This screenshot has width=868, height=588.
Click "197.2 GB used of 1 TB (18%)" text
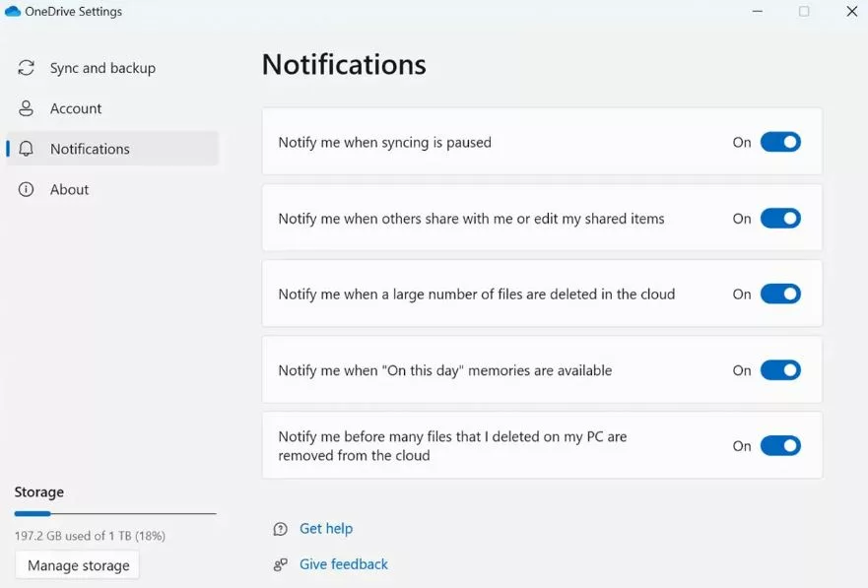click(x=90, y=536)
